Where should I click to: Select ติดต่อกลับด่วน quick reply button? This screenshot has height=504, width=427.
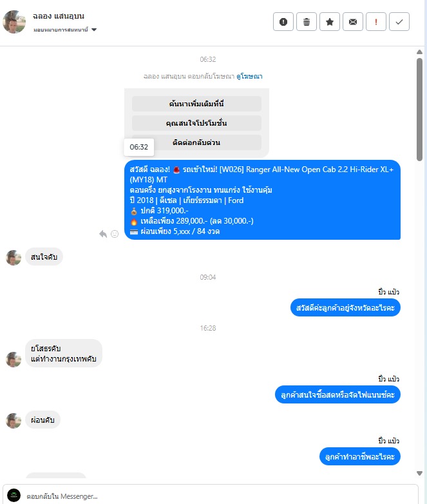(x=196, y=142)
